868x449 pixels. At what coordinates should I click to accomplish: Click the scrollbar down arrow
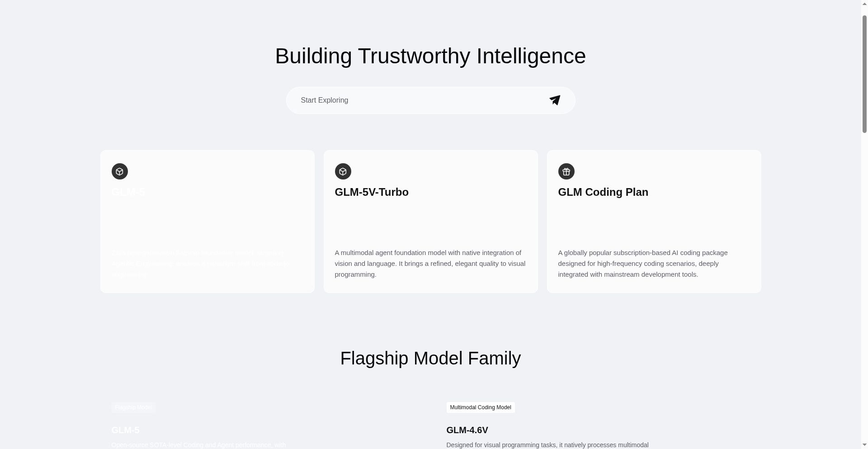pos(864,445)
